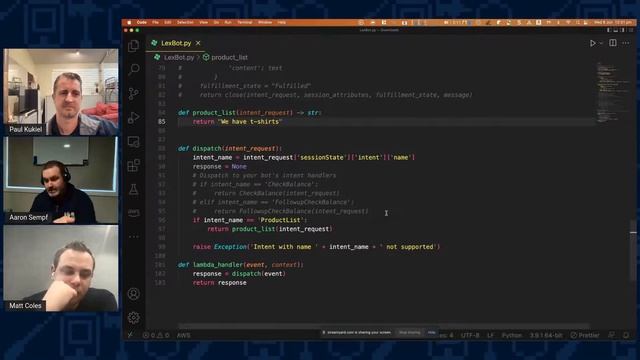The height and width of the screenshot is (360, 640).
Task: Open the feedback icon in status bar
Action: tap(611, 335)
